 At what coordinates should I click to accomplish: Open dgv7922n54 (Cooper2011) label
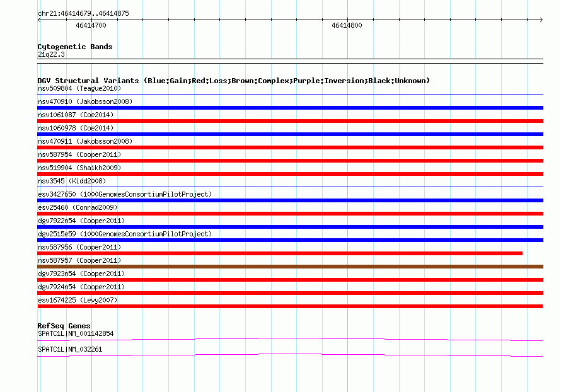(81, 221)
